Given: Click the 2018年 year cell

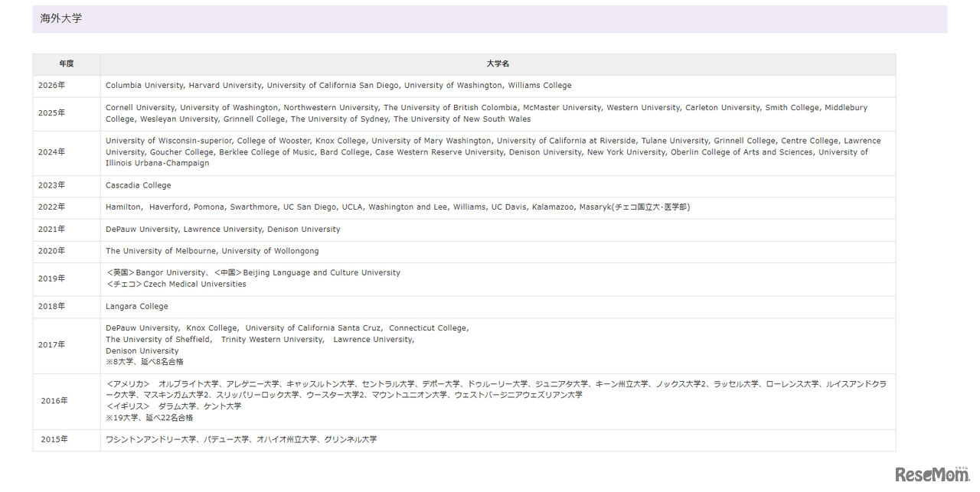Looking at the screenshot, I should click(67, 306).
